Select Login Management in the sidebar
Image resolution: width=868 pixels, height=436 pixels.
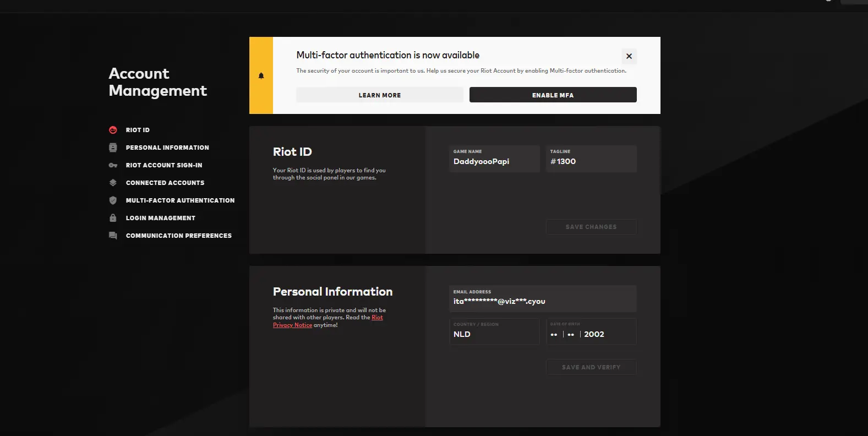pyautogui.click(x=160, y=218)
